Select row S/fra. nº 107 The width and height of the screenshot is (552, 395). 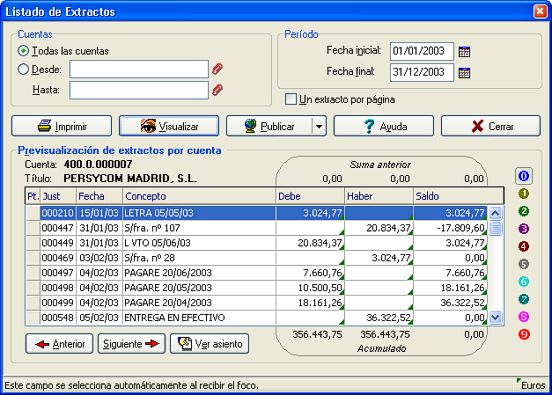tap(257, 228)
